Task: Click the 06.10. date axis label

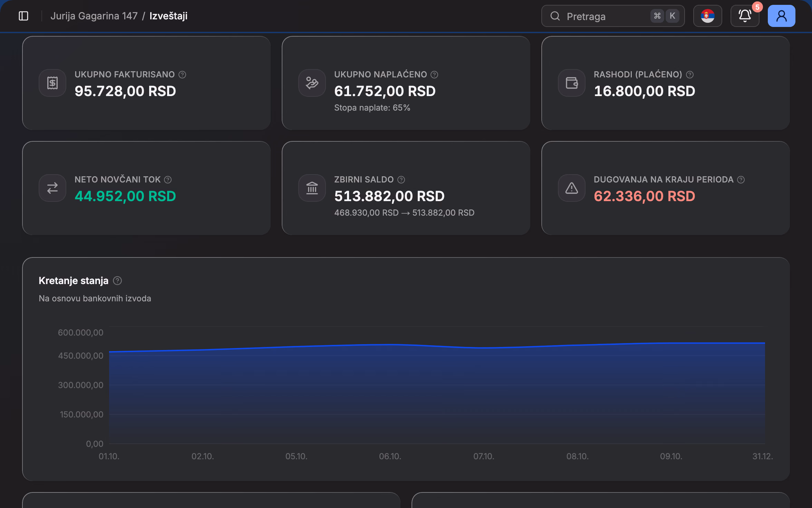Action: coord(390,457)
